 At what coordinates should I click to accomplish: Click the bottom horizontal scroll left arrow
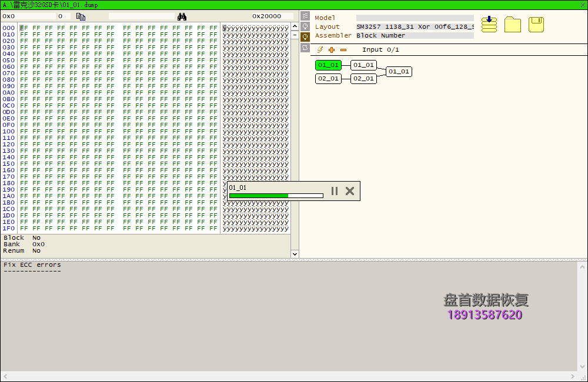click(5, 376)
